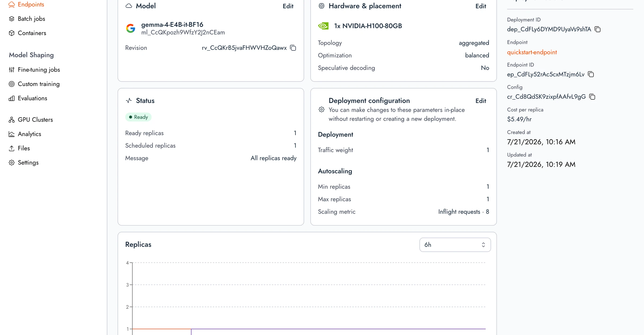Image resolution: width=644 pixels, height=335 pixels.
Task: Click the Topology value aggregated
Action: tap(474, 43)
